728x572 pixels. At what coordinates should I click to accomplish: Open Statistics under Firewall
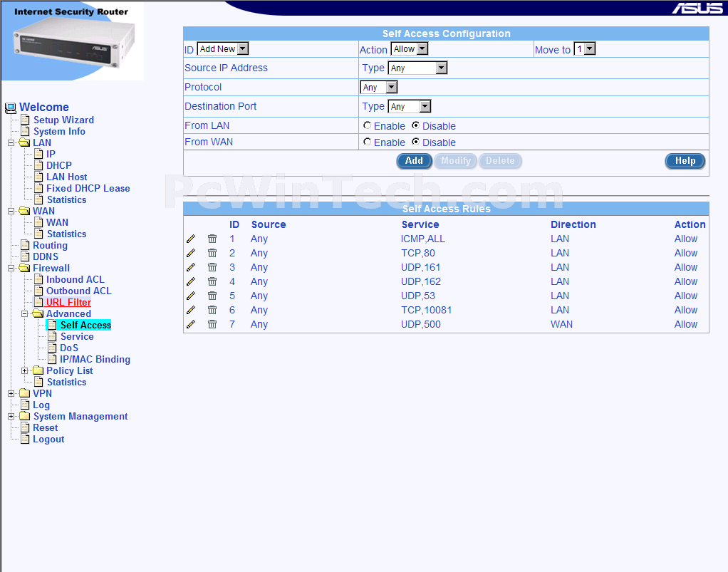coord(66,382)
